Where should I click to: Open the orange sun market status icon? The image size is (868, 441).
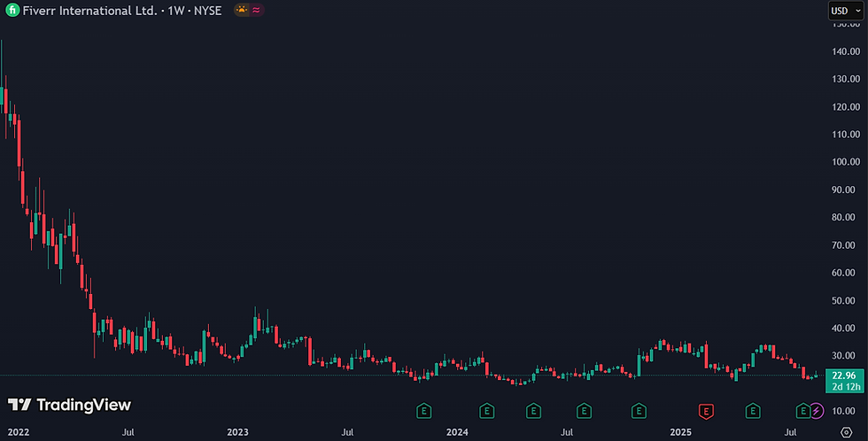pos(241,10)
